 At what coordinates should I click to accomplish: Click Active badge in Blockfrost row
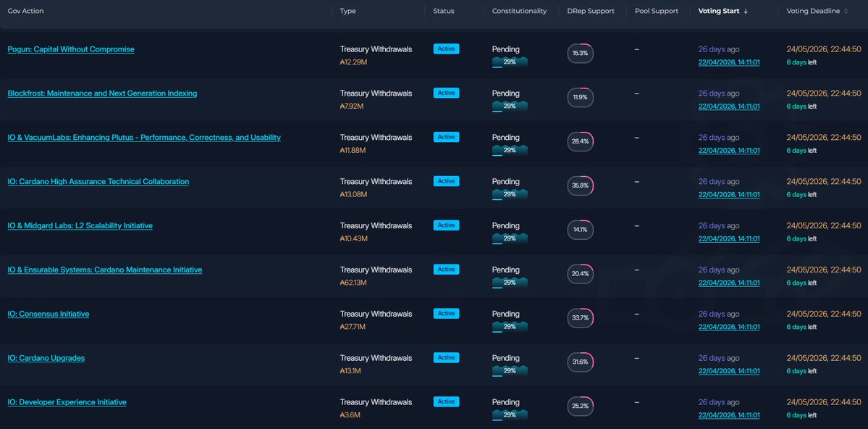point(446,93)
